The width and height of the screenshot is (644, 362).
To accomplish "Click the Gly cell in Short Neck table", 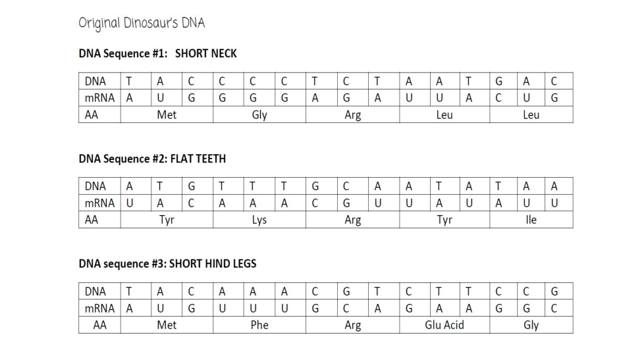I will [x=259, y=115].
